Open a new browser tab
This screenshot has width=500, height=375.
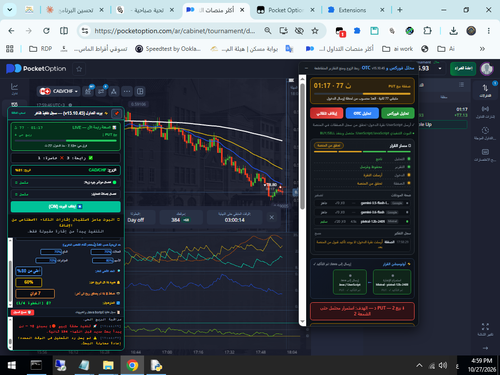pyautogui.click(x=399, y=10)
